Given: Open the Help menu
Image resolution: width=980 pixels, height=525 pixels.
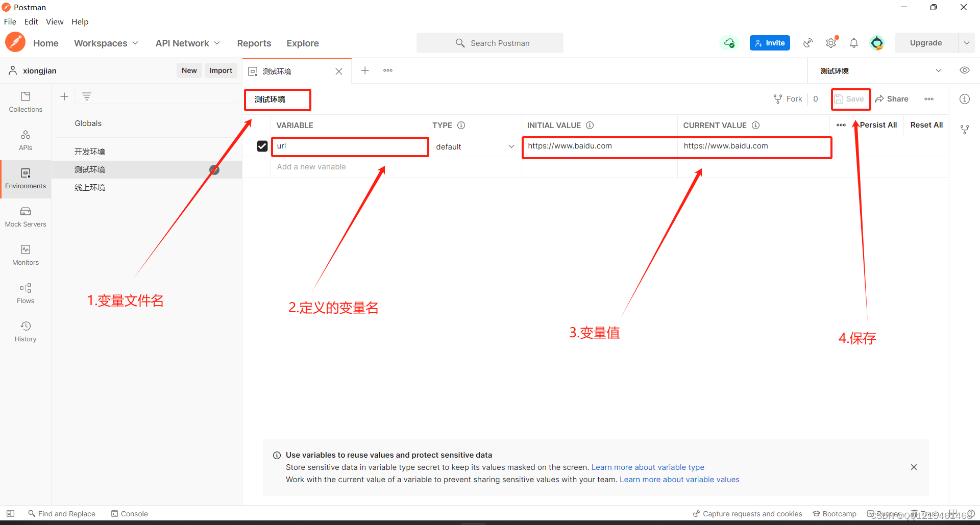Looking at the screenshot, I should (80, 21).
